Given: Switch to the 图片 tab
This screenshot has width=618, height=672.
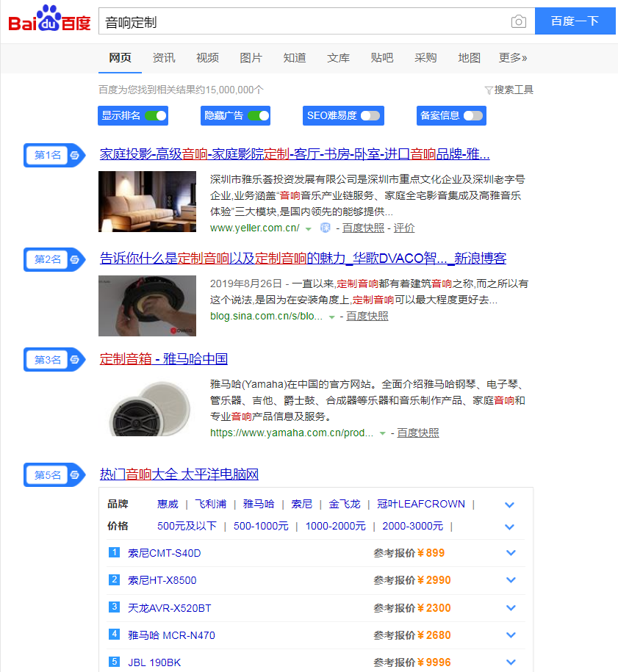Looking at the screenshot, I should click(251, 58).
